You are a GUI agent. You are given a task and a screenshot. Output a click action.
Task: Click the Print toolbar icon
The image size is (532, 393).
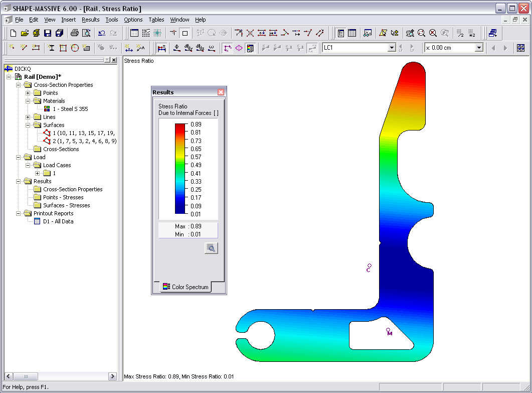coord(75,33)
